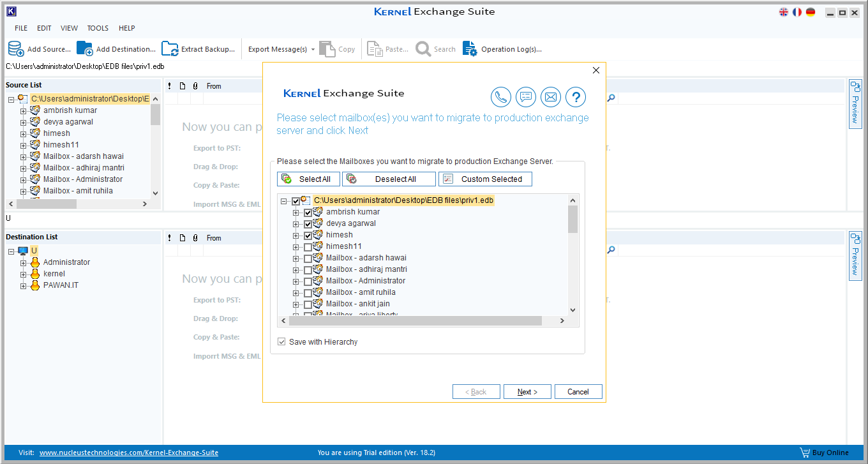Click the kernel user icon in Destination List
This screenshot has width=868, height=464.
coord(35,274)
